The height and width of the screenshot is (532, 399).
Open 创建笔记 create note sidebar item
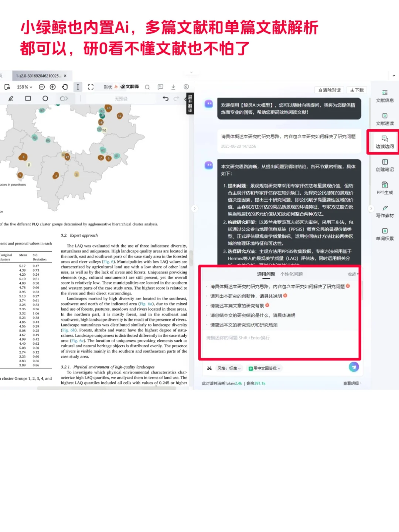385,166
